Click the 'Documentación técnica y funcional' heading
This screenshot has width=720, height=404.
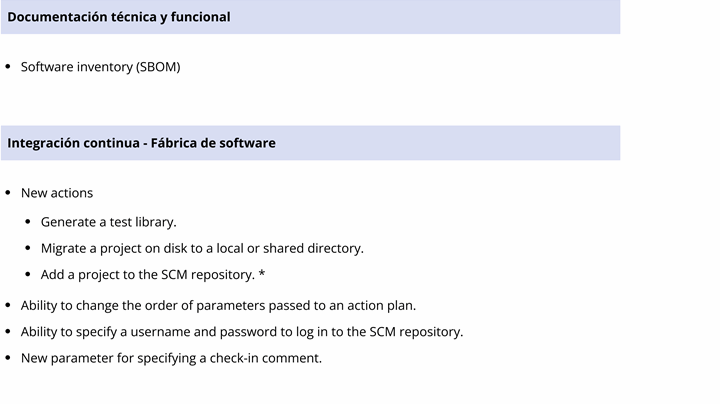click(119, 17)
